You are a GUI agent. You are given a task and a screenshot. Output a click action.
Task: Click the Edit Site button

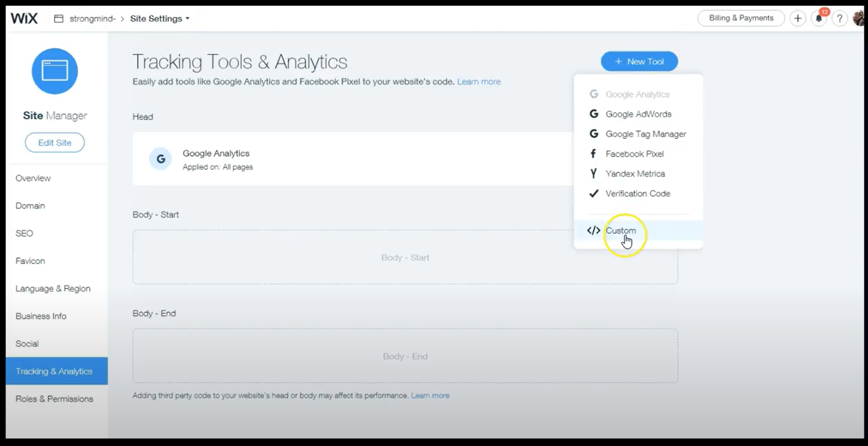click(x=55, y=142)
